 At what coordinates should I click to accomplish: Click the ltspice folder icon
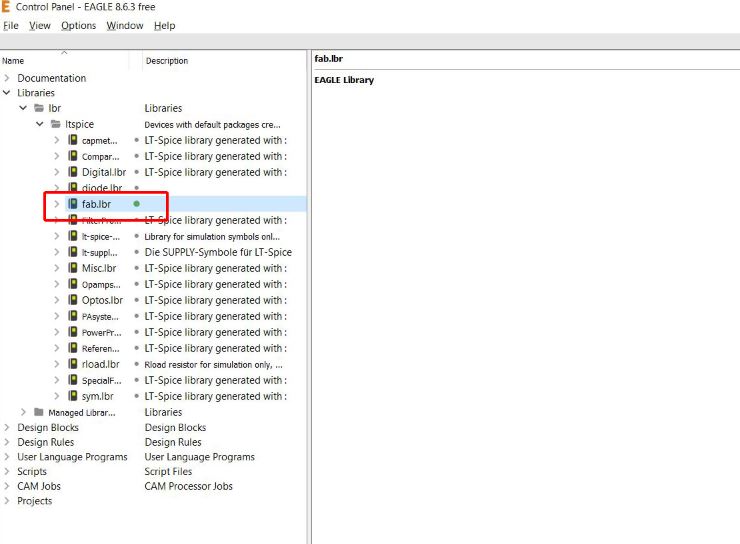click(x=56, y=124)
